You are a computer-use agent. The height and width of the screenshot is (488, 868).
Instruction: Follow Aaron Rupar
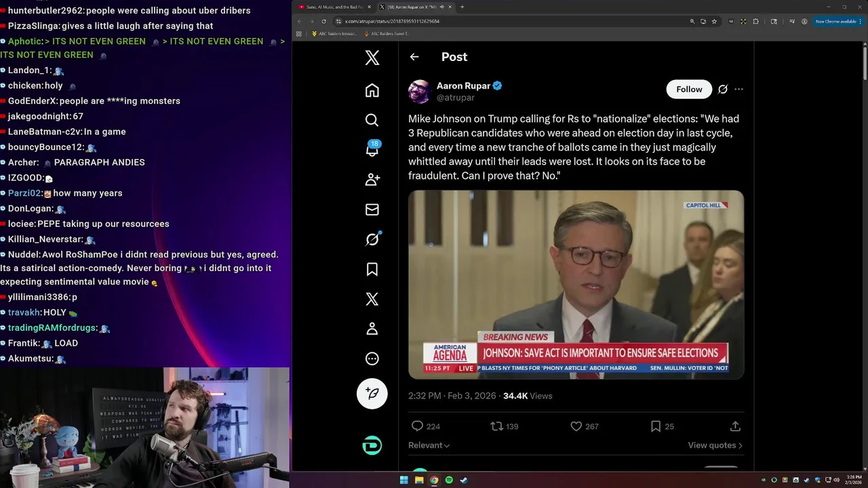(689, 89)
